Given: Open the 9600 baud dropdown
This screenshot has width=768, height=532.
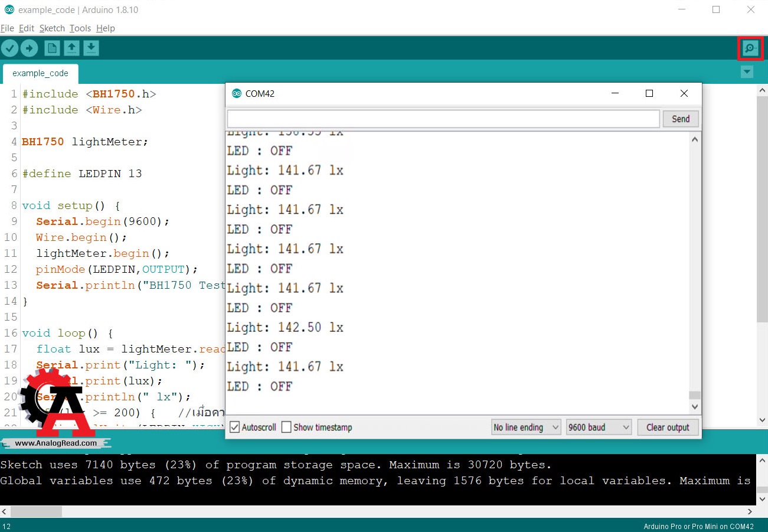Looking at the screenshot, I should (599, 427).
